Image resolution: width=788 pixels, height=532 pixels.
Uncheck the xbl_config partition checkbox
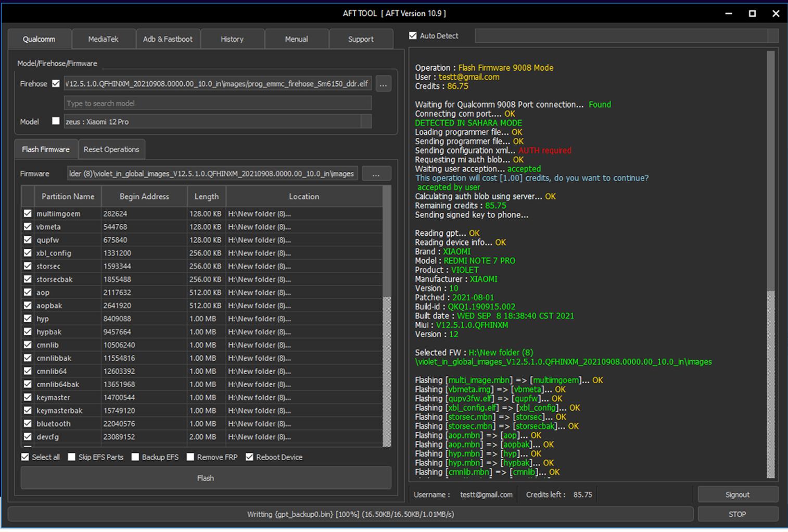click(x=28, y=253)
